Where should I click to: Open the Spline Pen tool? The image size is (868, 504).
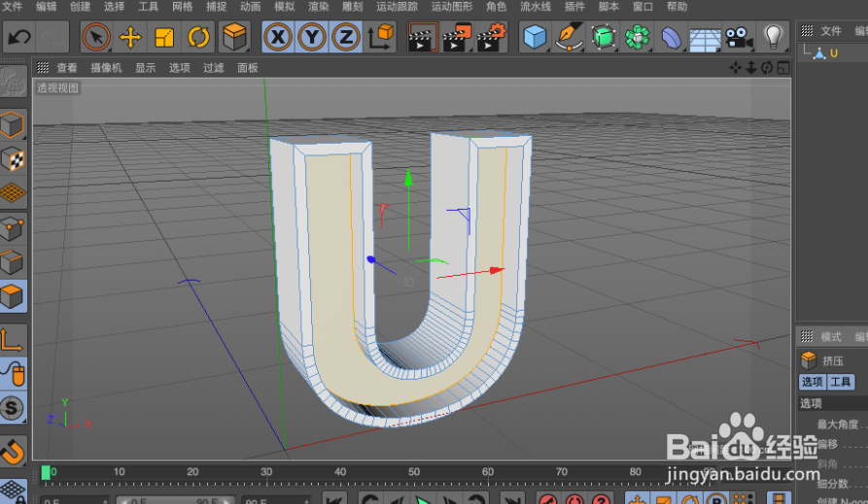click(569, 38)
